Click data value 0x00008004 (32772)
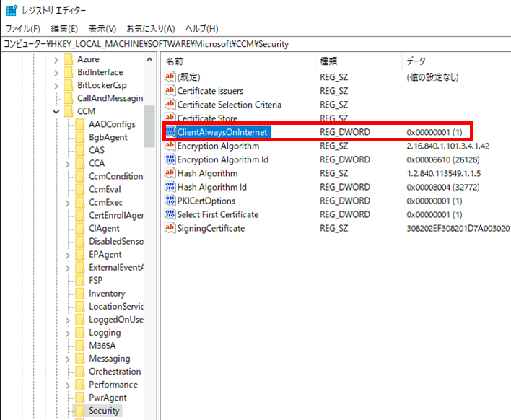The height and width of the screenshot is (420, 511). (x=443, y=188)
